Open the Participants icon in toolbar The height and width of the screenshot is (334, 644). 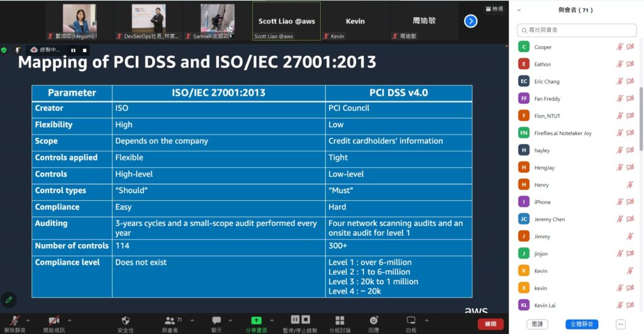click(x=170, y=320)
